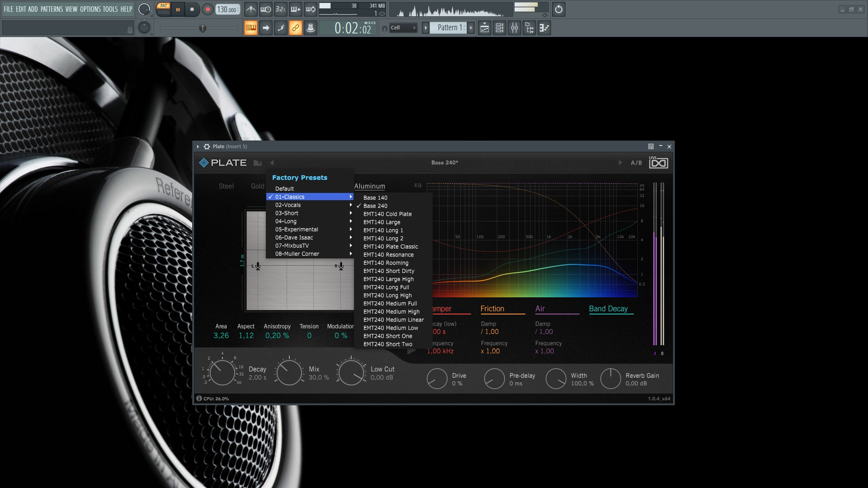Image resolution: width=868 pixels, height=488 pixels.
Task: Expand the 02-Vocals preset submenu
Action: (x=310, y=205)
